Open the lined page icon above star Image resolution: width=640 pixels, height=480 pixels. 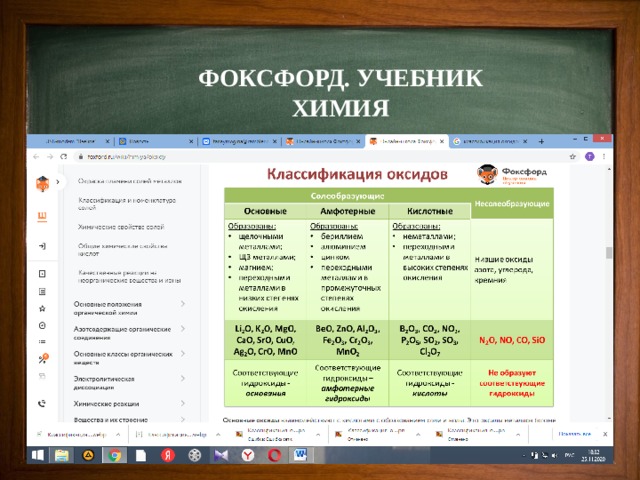42,291
